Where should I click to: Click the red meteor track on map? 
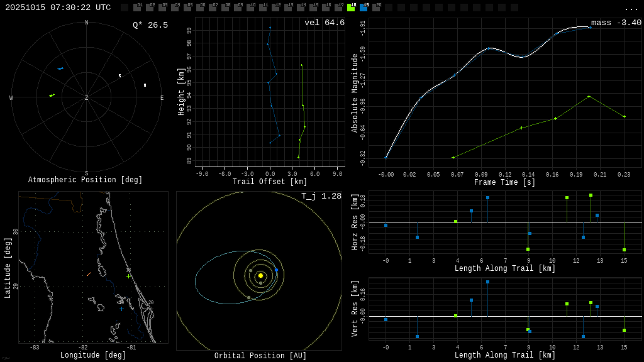[89, 274]
